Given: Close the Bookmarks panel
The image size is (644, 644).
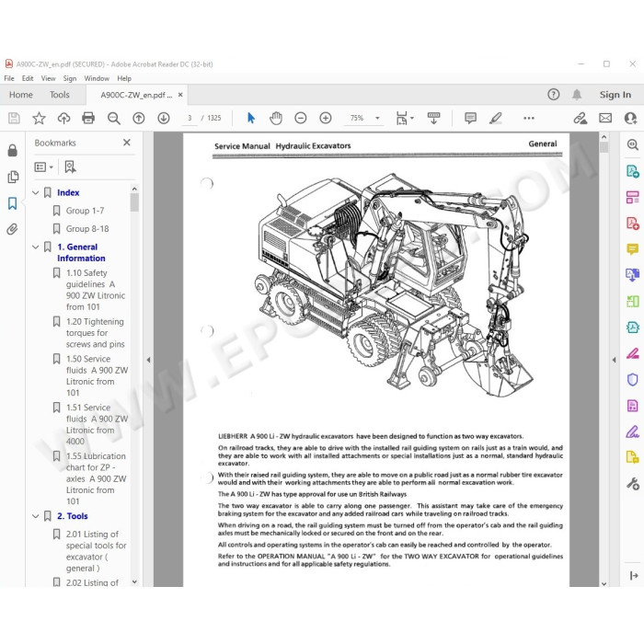Looking at the screenshot, I should pos(127,143).
